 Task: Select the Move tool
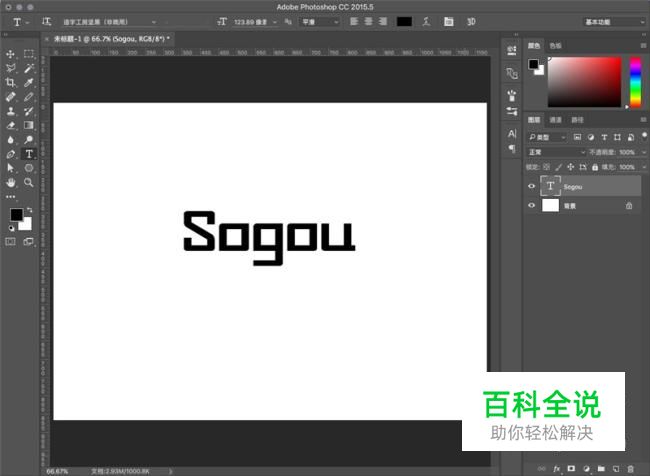coord(11,54)
